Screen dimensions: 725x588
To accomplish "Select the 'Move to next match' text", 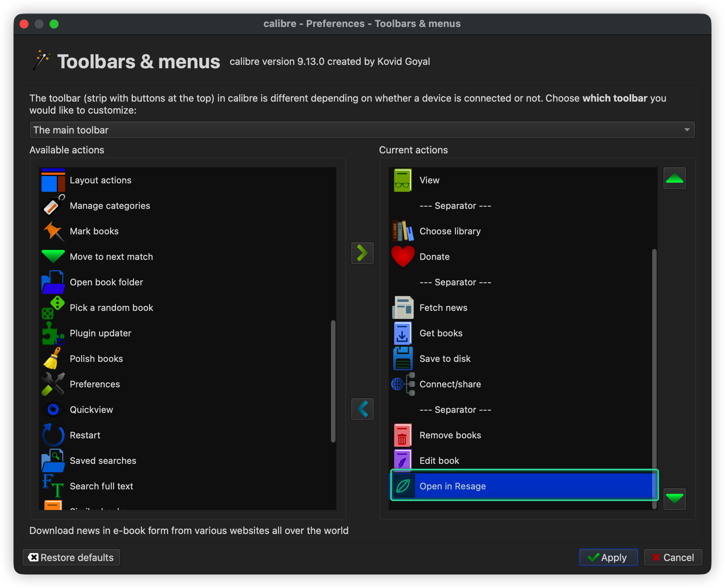I will pyautogui.click(x=111, y=257).
